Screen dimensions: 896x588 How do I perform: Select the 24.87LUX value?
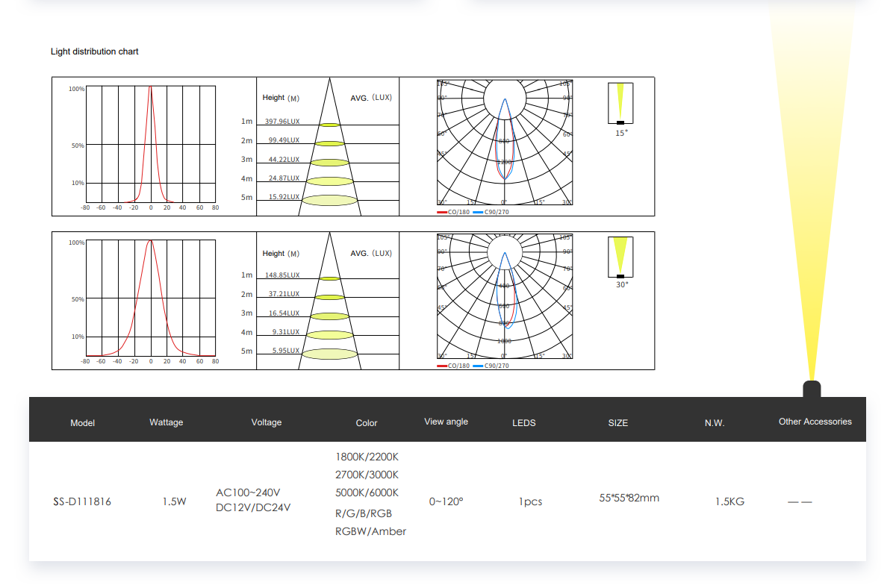coord(284,178)
